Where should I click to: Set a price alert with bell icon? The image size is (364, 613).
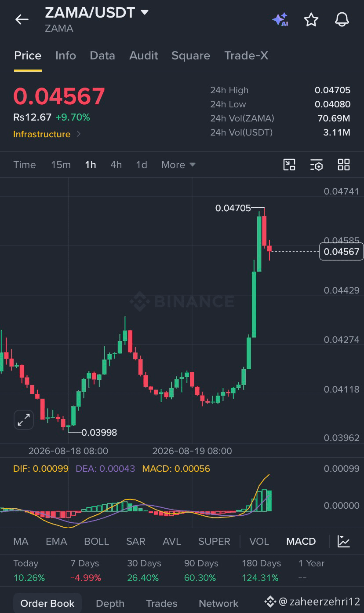(x=342, y=19)
